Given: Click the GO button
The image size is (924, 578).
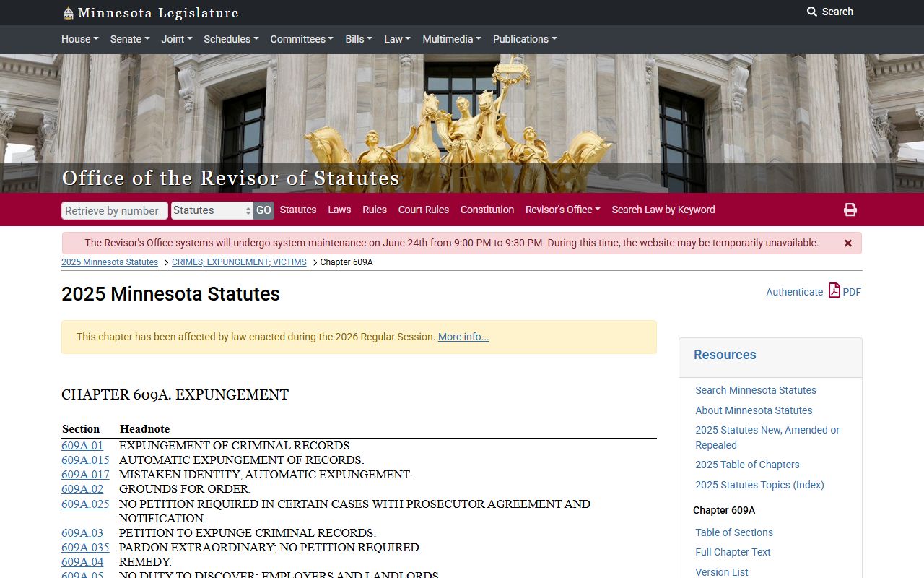Looking at the screenshot, I should click(263, 210).
